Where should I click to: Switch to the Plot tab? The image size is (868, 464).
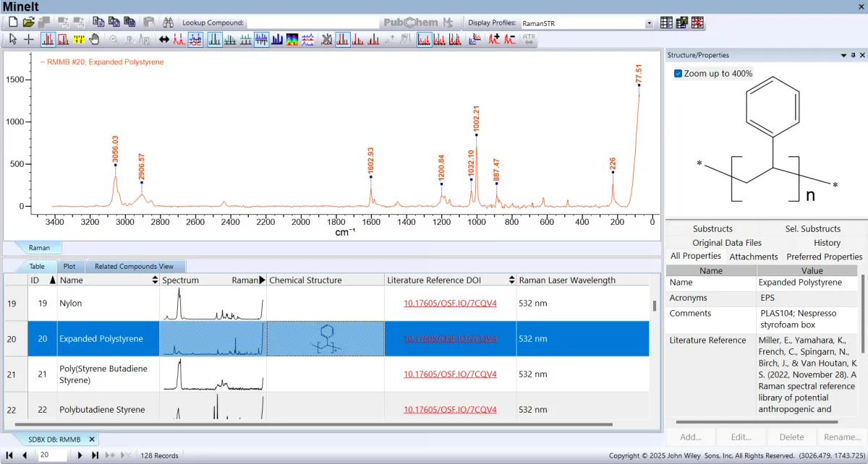pyautogui.click(x=69, y=267)
